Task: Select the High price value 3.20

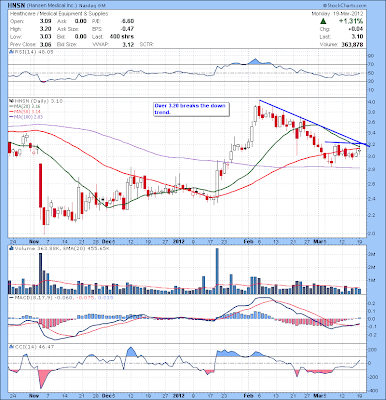Action: pyautogui.click(x=45, y=29)
